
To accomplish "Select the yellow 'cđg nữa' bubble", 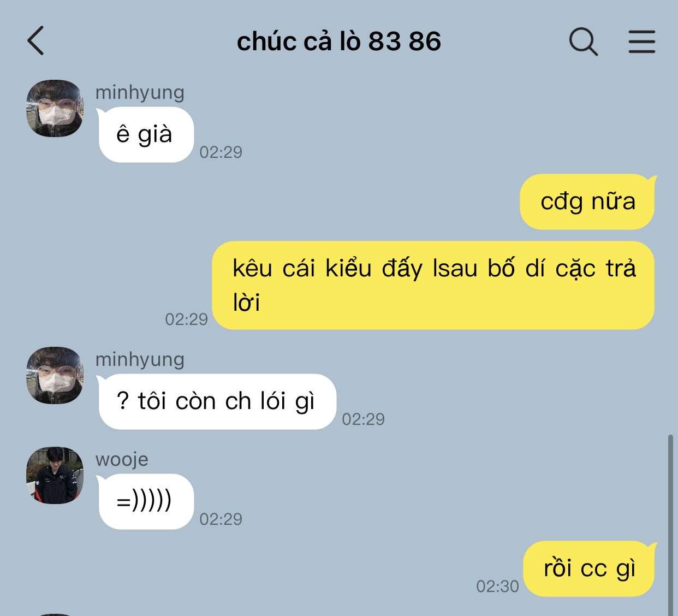I will [588, 202].
